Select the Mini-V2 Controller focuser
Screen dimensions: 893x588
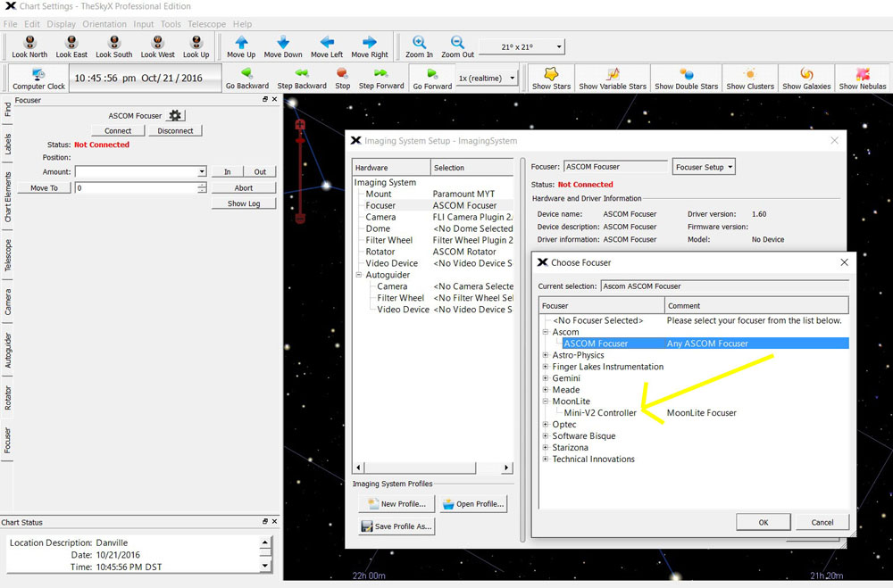[x=600, y=413]
